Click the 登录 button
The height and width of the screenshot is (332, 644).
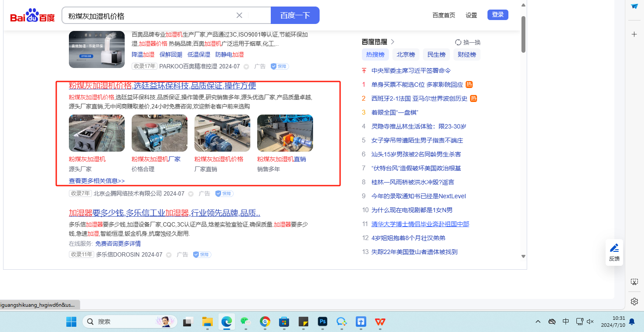click(498, 15)
